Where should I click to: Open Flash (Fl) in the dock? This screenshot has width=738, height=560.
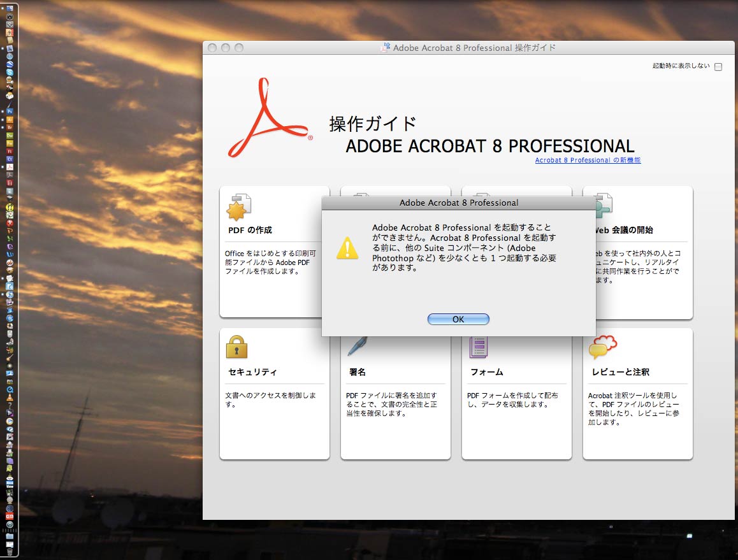coord(10,152)
